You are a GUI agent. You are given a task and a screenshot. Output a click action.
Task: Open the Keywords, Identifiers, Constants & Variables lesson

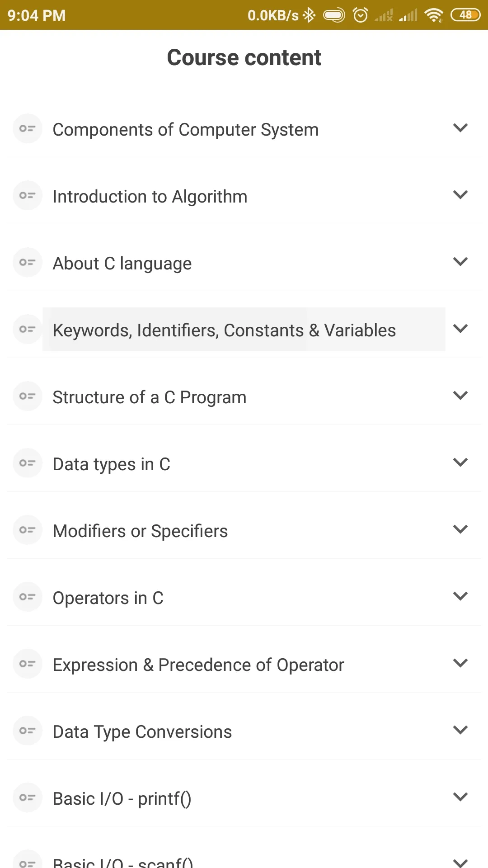[x=224, y=330]
